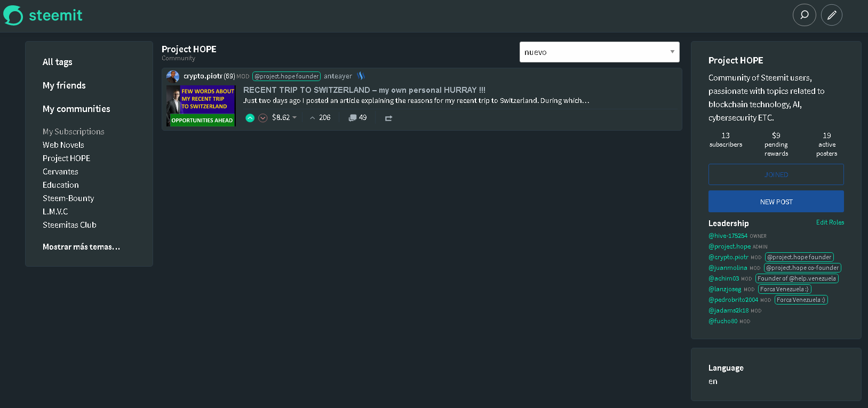This screenshot has width=868, height=408.
Task: Open @jadams2k18 profile
Action: pos(728,310)
